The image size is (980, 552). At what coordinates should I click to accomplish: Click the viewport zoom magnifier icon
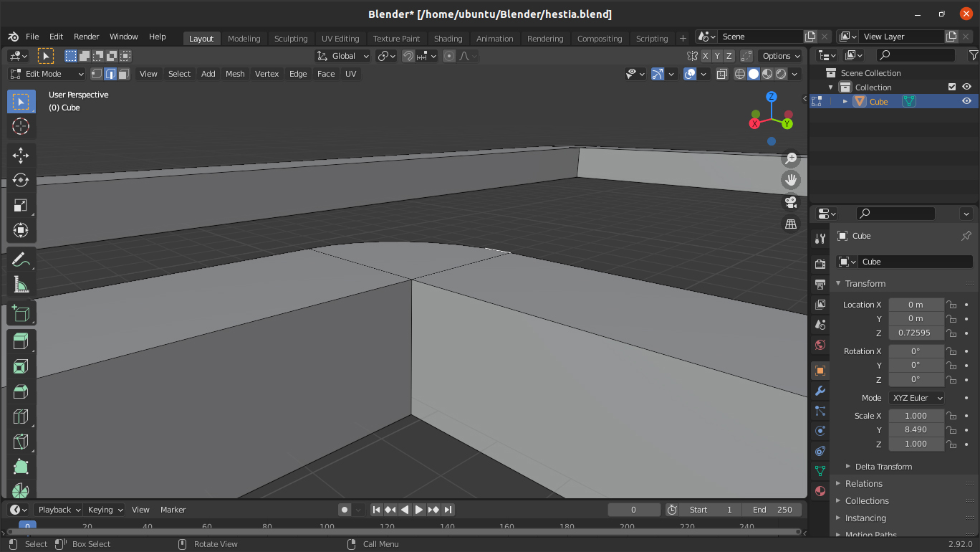(791, 158)
